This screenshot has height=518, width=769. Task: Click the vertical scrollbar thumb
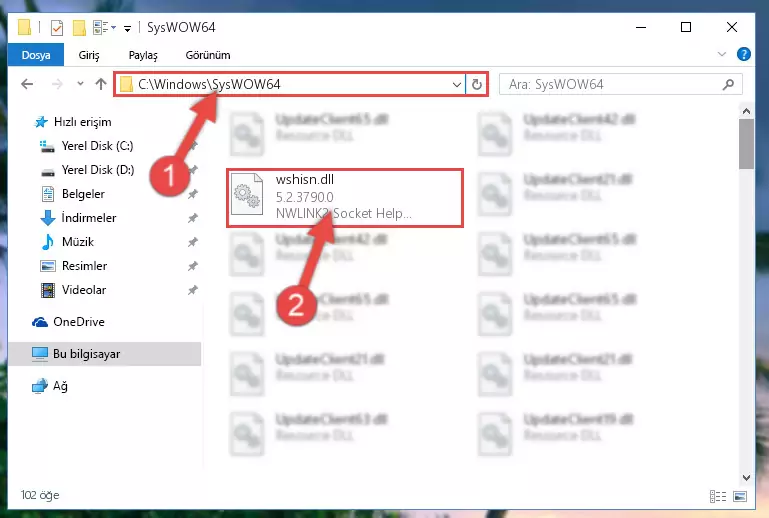point(746,144)
